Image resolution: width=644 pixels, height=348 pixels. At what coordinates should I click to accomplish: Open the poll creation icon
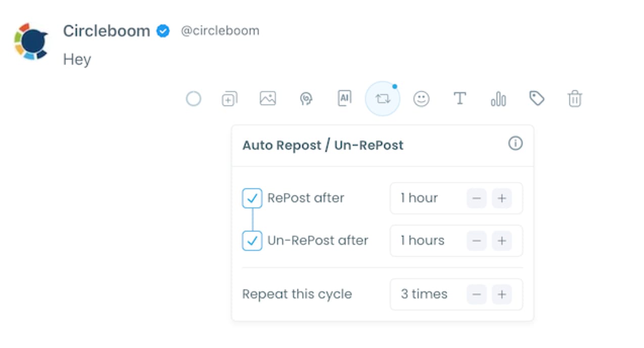498,99
